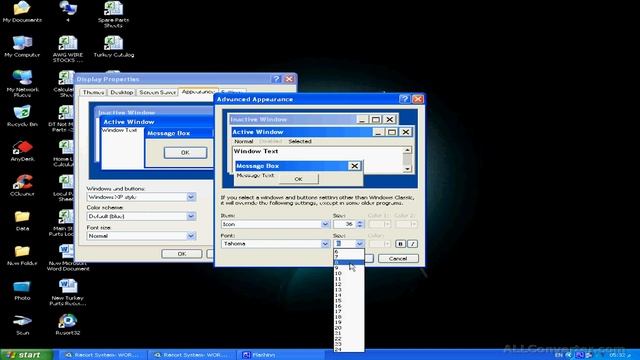
Task: Switch to the Desktop tab
Action: (x=122, y=93)
